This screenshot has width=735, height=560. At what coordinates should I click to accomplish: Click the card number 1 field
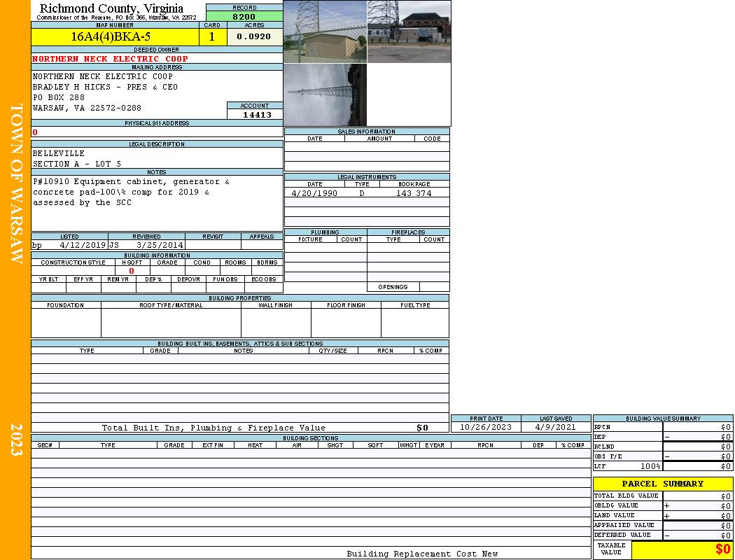[x=212, y=36]
